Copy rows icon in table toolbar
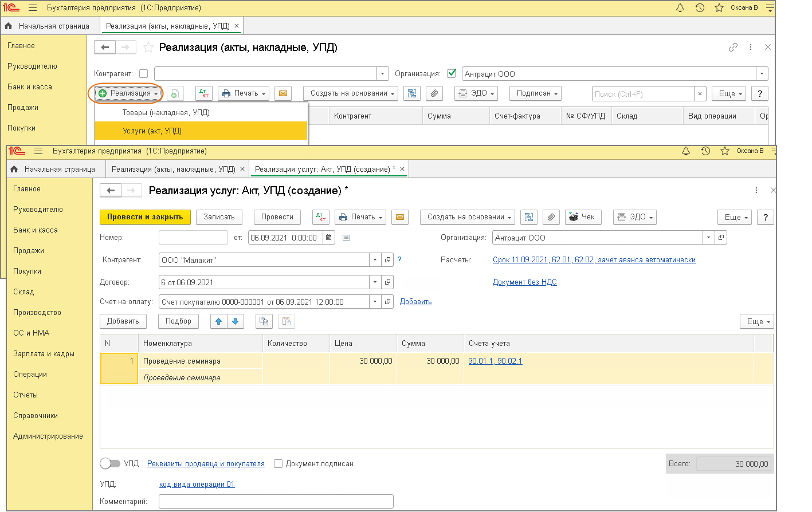 264,321
